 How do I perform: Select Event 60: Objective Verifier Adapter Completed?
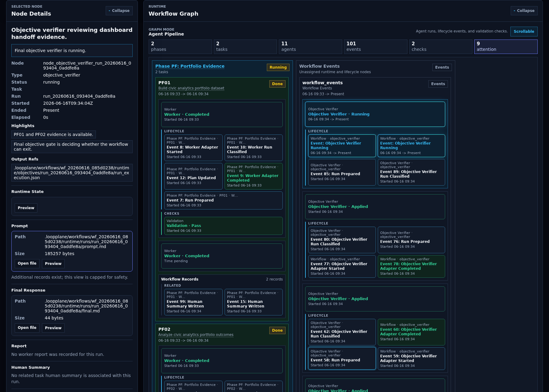(411, 332)
